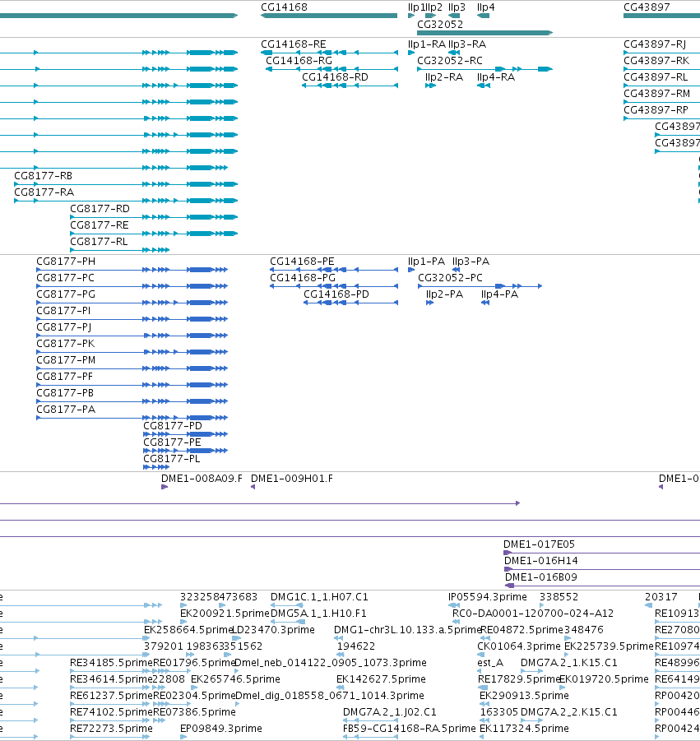700x741 pixels.
Task: Click the CG8177-PL protein label
Action: click(x=172, y=458)
